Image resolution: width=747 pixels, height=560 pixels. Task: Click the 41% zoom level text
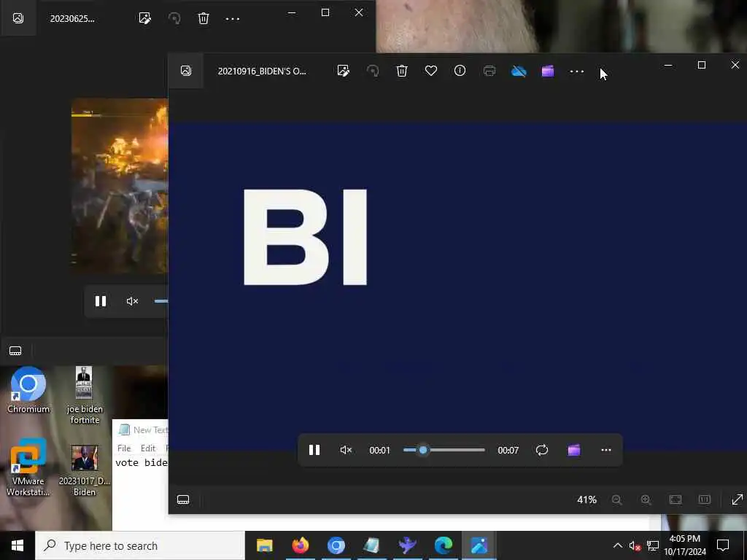coord(587,499)
